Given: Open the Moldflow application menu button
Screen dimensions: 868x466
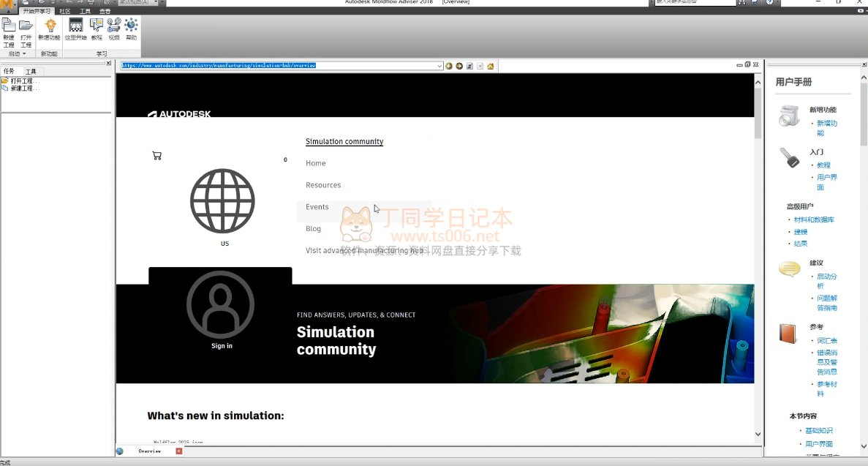Looking at the screenshot, I should (9, 4).
